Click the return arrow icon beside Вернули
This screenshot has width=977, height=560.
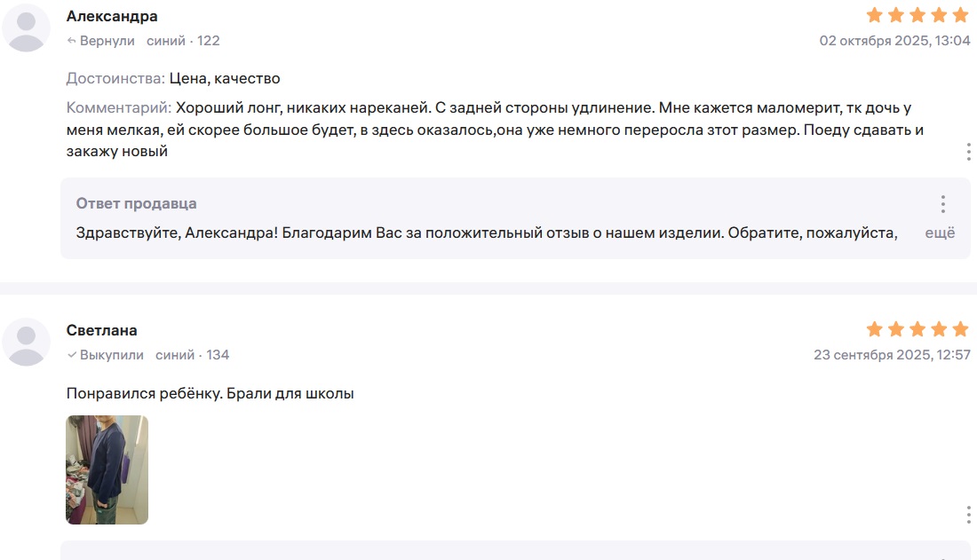click(72, 41)
